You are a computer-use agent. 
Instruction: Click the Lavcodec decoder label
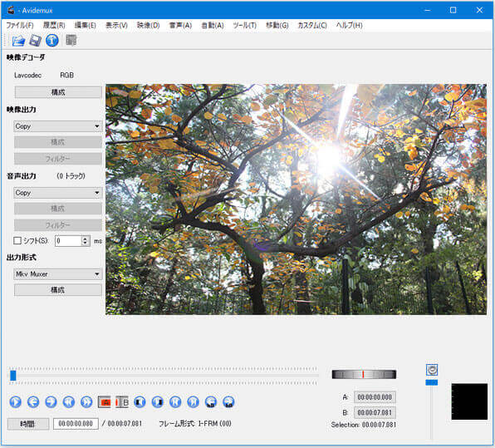(27, 75)
